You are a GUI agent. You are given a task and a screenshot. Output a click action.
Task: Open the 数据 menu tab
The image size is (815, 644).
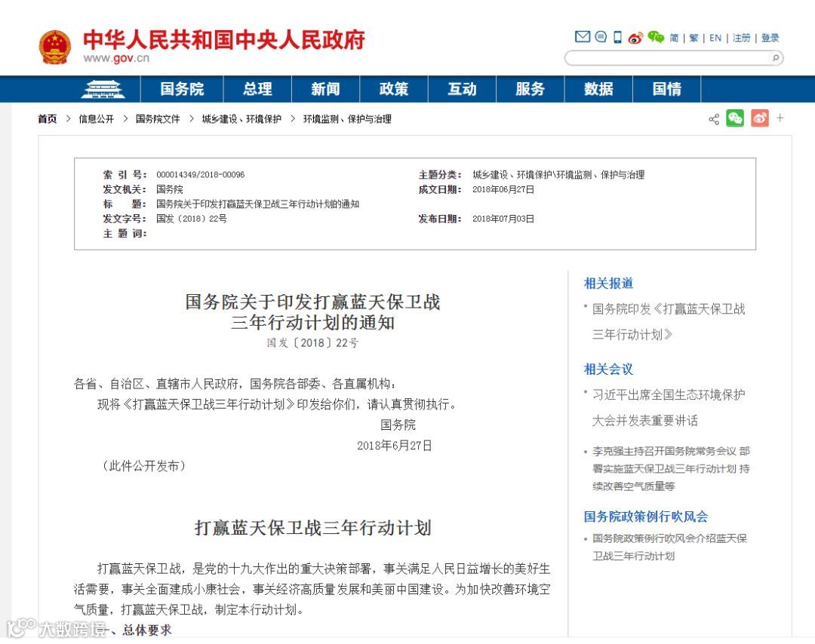tap(598, 89)
